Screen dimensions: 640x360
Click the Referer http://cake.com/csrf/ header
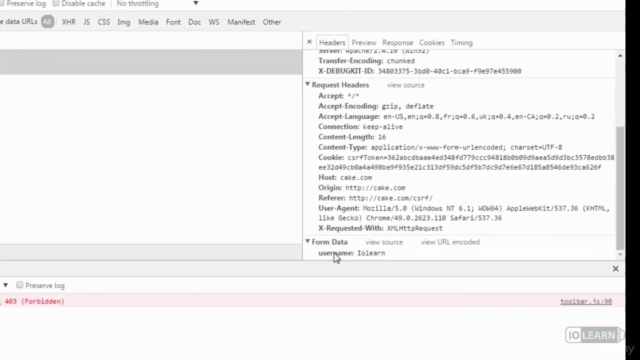click(x=375, y=198)
